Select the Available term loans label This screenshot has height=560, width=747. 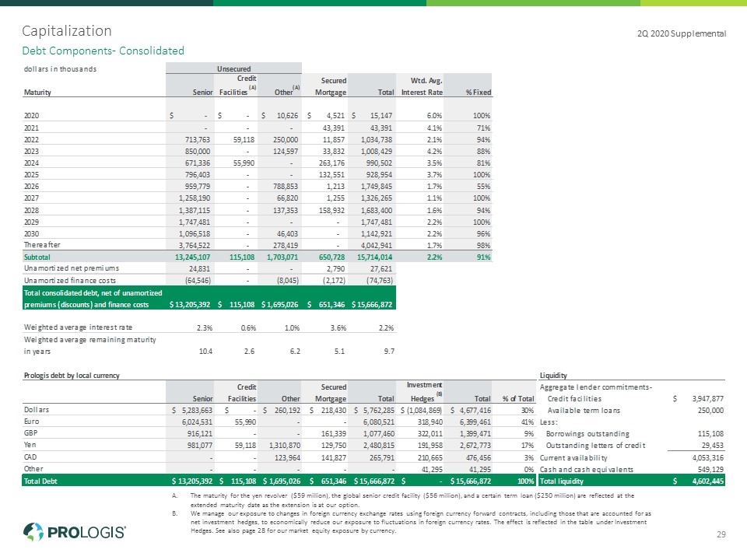point(584,411)
